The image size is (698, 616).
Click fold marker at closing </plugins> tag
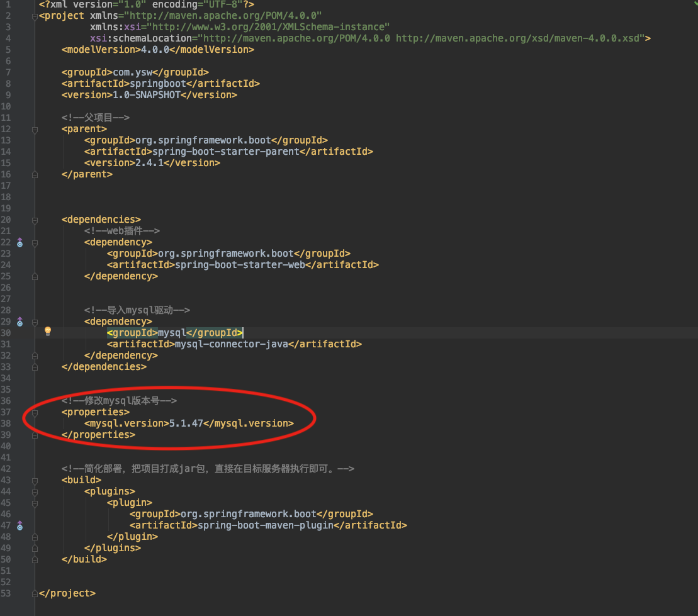[x=35, y=548]
